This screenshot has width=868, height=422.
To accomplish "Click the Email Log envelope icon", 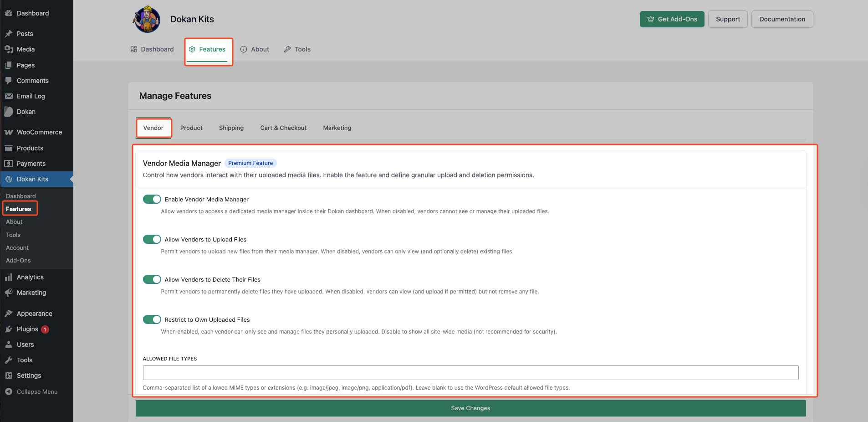I will pos(9,96).
